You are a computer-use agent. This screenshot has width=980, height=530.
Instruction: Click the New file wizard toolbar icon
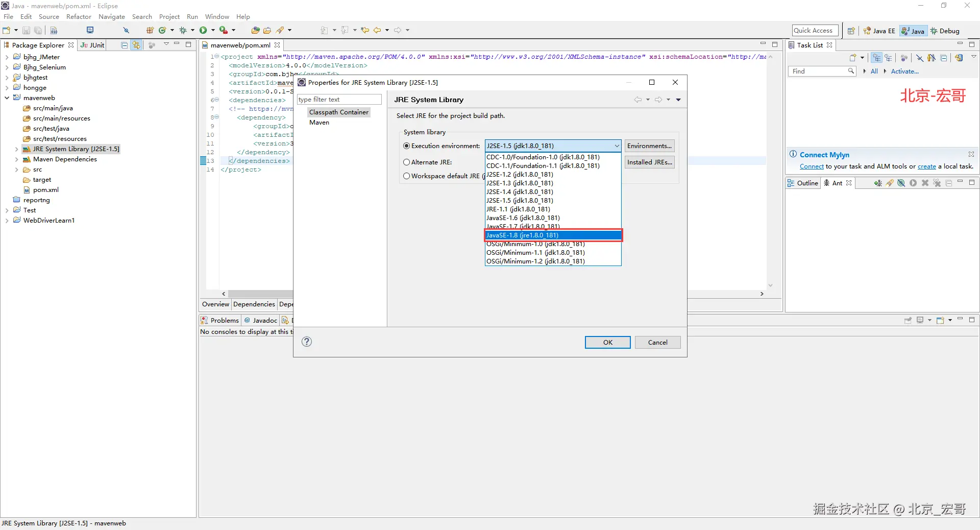pyautogui.click(x=7, y=31)
